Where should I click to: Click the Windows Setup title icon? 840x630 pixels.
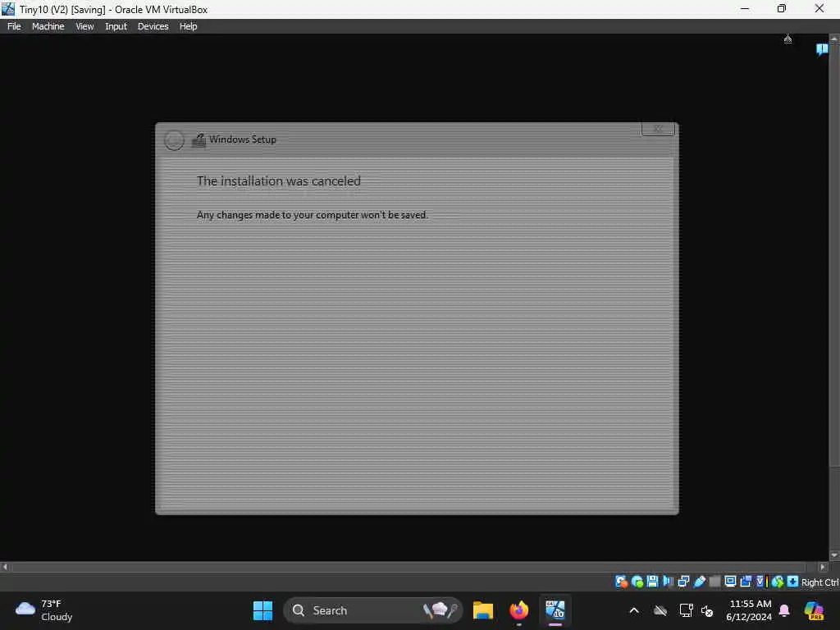point(199,139)
